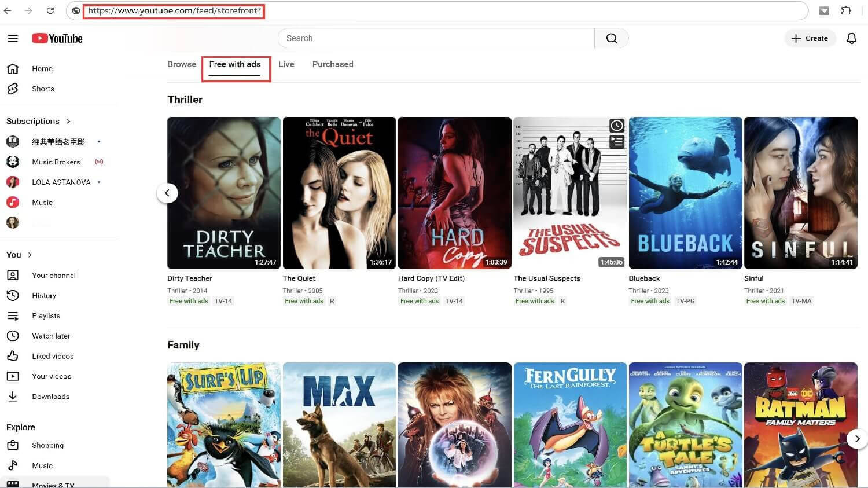Show next Family movies with right arrow
The height and width of the screenshot is (488, 868).
[x=857, y=439]
